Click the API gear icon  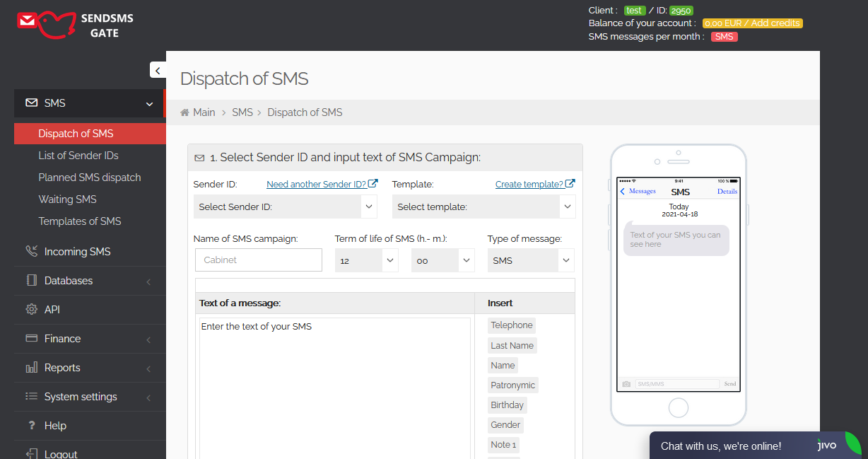pyautogui.click(x=31, y=309)
